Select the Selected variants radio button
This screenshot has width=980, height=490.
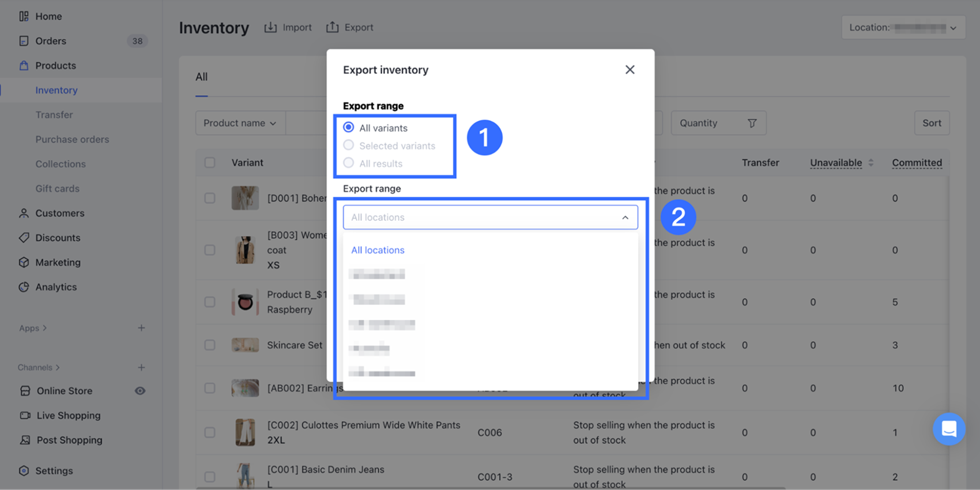click(x=349, y=145)
